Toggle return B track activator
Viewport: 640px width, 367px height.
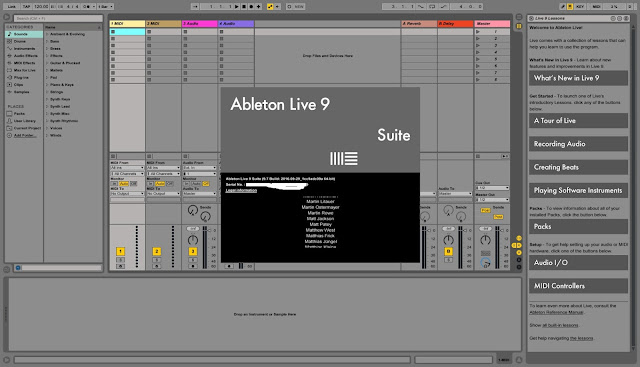pyautogui.click(x=449, y=251)
